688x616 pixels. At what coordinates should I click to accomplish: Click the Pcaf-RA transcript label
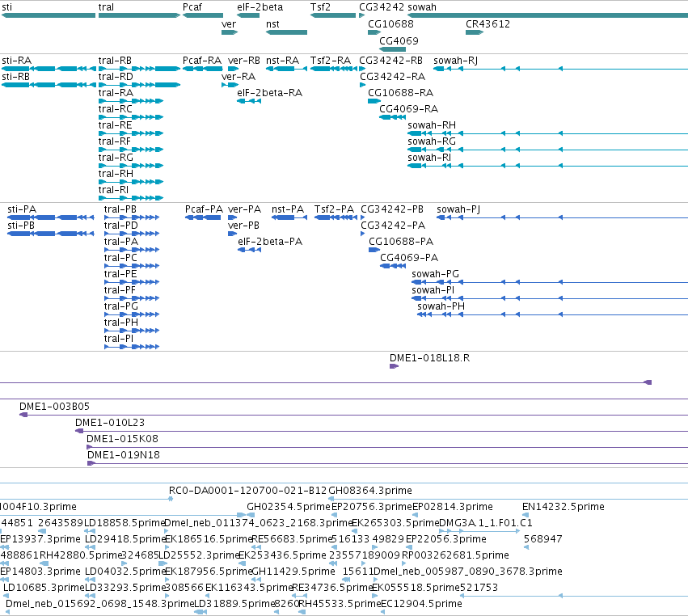click(x=202, y=61)
